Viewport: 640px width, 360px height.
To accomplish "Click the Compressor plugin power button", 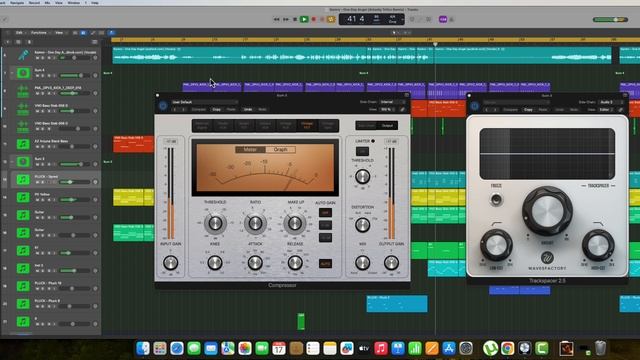I will [163, 106].
